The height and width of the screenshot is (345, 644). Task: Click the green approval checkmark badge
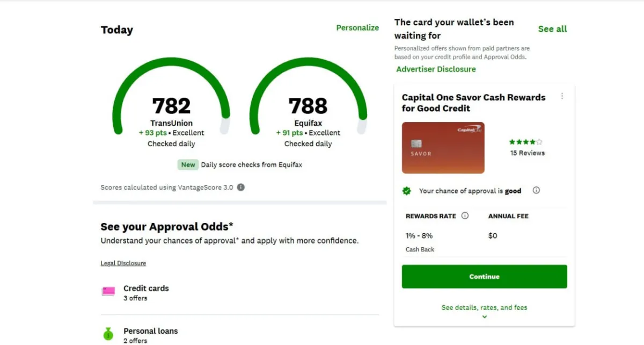tap(407, 191)
